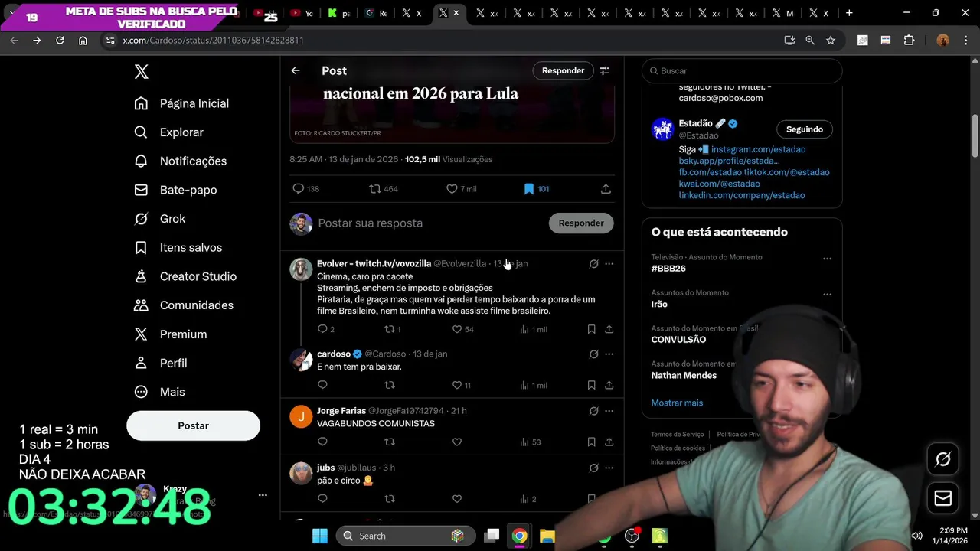Viewport: 980px width, 551px height.
Task: Go back with the Post back arrow
Action: coord(296,70)
